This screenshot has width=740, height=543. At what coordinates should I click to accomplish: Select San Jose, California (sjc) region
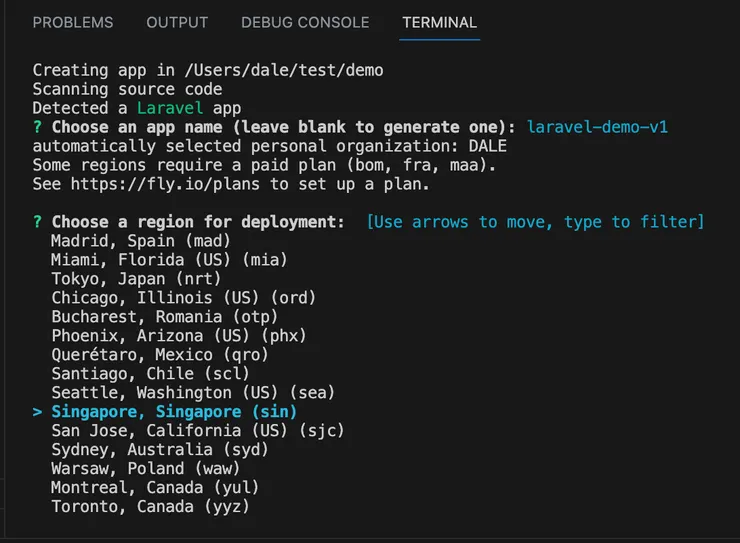point(197,431)
